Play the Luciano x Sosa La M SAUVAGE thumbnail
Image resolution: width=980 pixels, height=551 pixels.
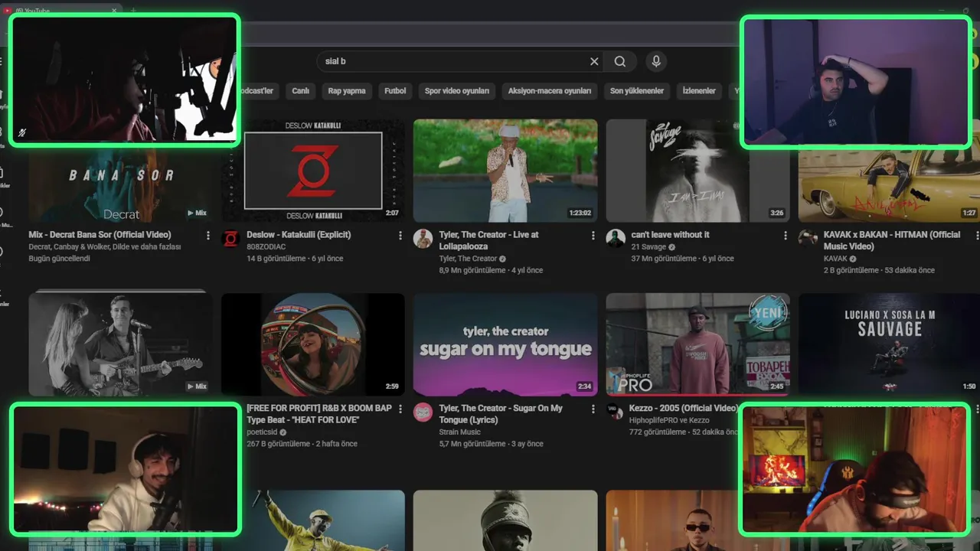click(889, 344)
